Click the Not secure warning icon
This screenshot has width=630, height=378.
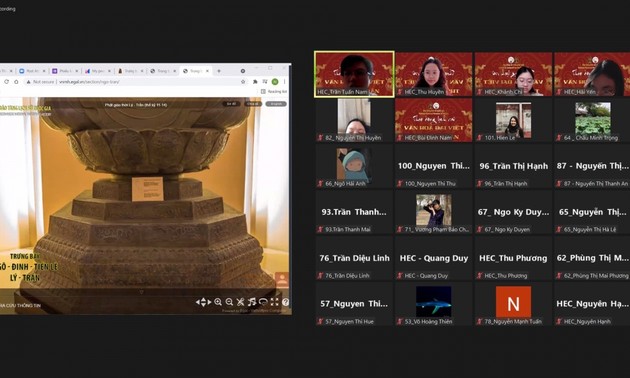28,82
